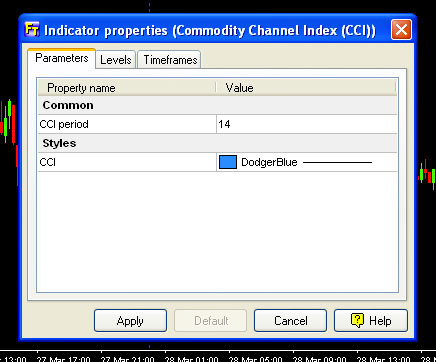Click the DodgerBlue color swatch
Image resolution: width=436 pixels, height=362 pixels.
[228, 162]
